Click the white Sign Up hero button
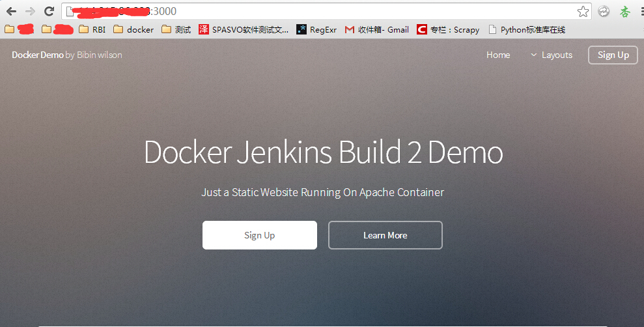The image size is (644, 327). (x=260, y=235)
